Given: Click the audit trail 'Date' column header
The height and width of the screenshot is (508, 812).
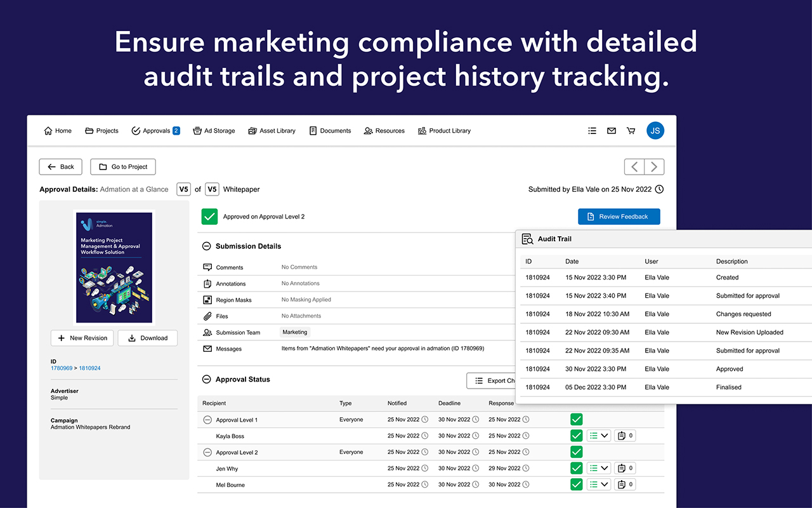Looking at the screenshot, I should (x=572, y=261).
